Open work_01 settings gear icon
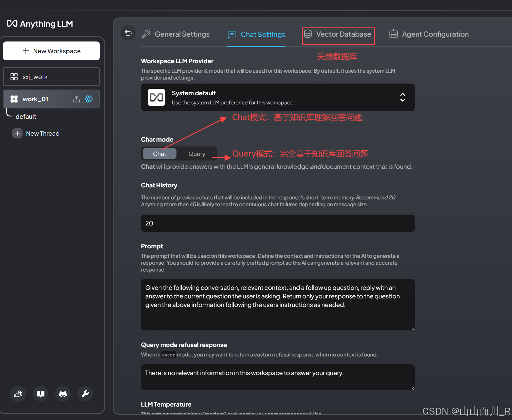Viewport: 512px width, 420px height. pyautogui.click(x=89, y=99)
